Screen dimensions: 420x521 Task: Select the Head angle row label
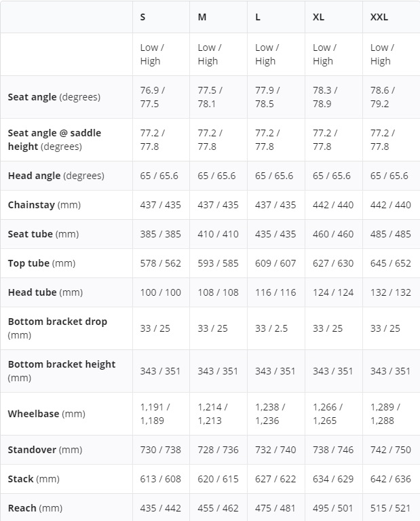click(x=56, y=176)
